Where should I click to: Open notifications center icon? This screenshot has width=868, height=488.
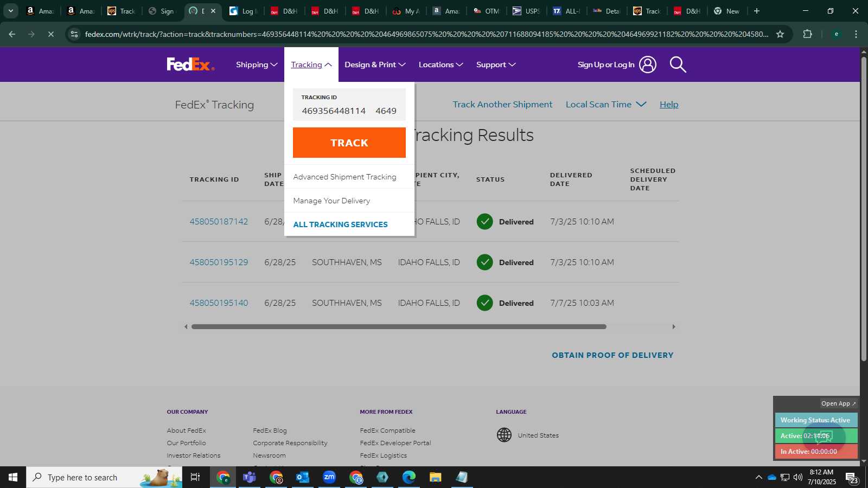tap(852, 478)
